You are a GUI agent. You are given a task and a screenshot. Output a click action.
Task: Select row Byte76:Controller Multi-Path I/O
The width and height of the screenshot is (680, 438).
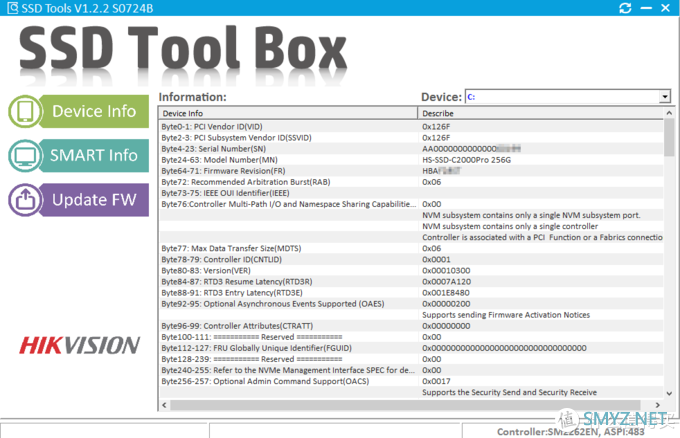[x=411, y=204]
